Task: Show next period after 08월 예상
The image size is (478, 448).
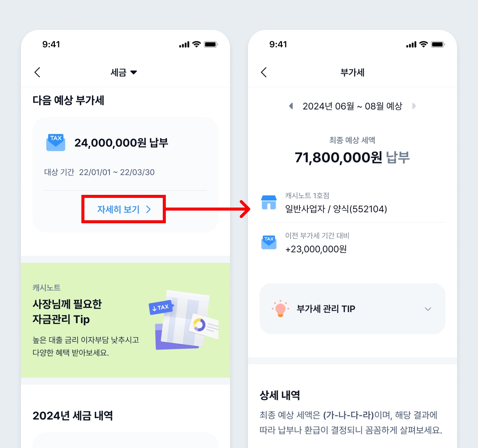Action: point(414,106)
